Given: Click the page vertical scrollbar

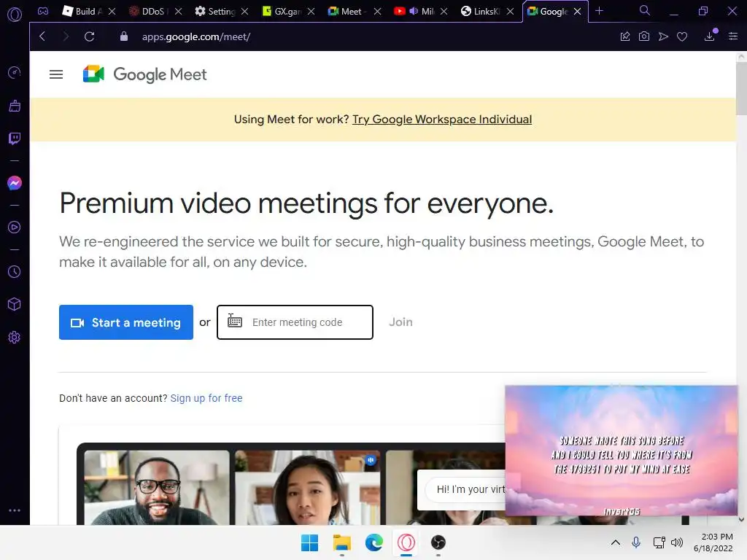Looking at the screenshot, I should click(x=741, y=88).
